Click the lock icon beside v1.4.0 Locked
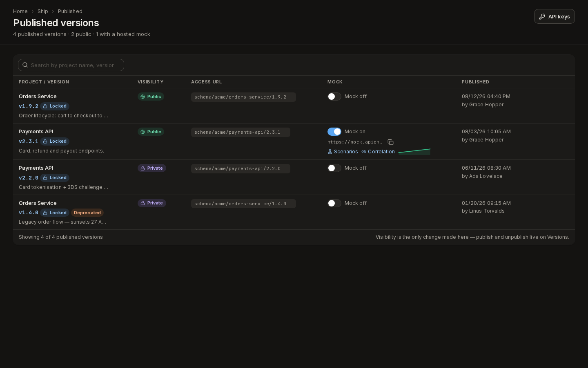This screenshot has width=588, height=368. click(x=45, y=213)
